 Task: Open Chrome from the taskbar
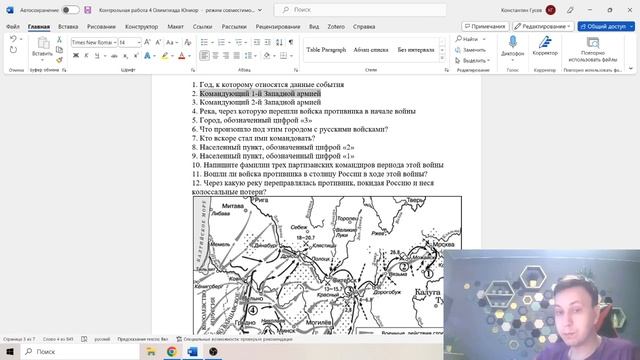[x=171, y=351]
